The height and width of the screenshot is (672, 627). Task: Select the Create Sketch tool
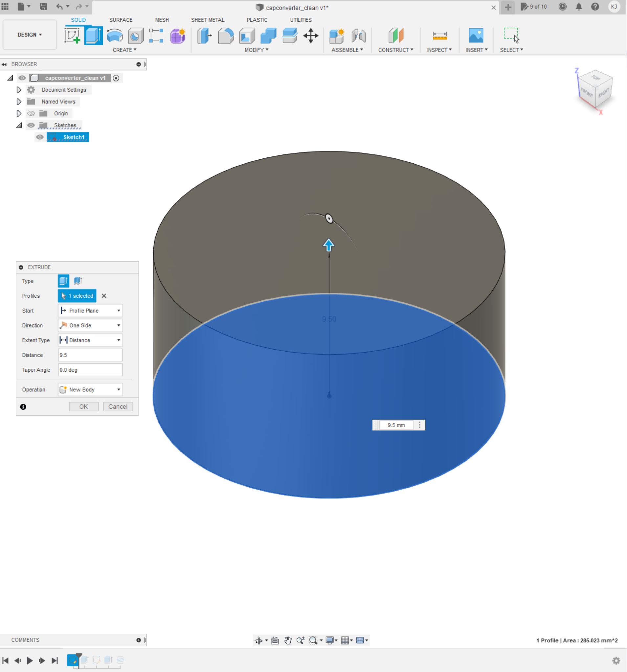point(72,35)
